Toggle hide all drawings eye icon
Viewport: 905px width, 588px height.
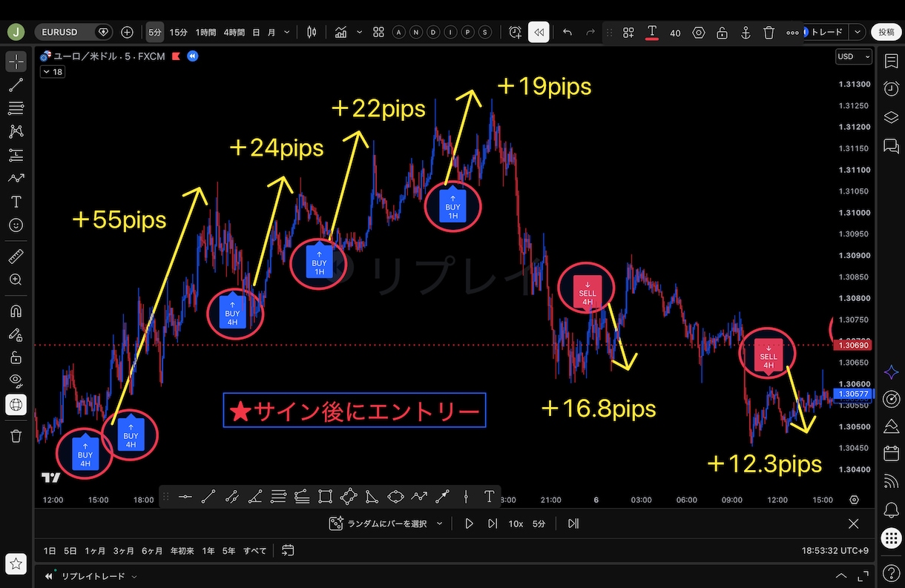[x=16, y=380]
